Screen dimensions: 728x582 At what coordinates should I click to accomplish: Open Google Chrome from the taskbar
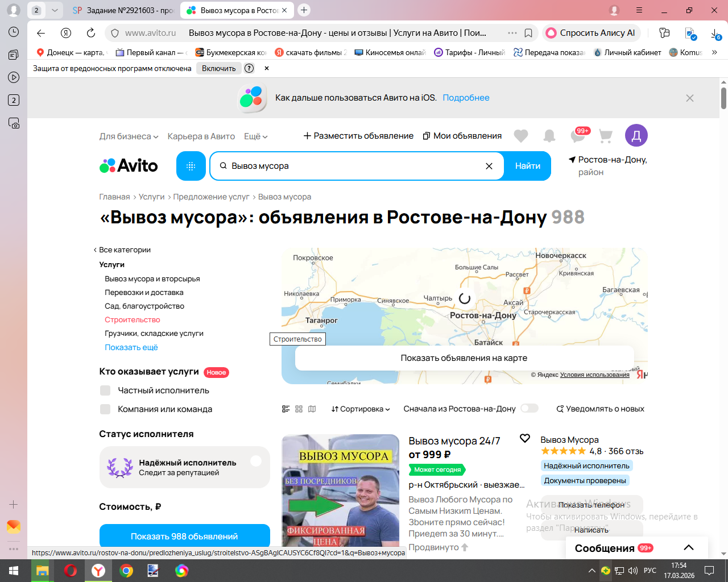coord(126,571)
